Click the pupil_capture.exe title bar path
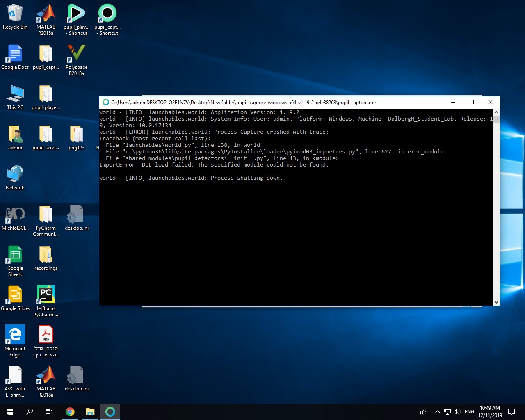This screenshot has width=525, height=420. click(243, 103)
